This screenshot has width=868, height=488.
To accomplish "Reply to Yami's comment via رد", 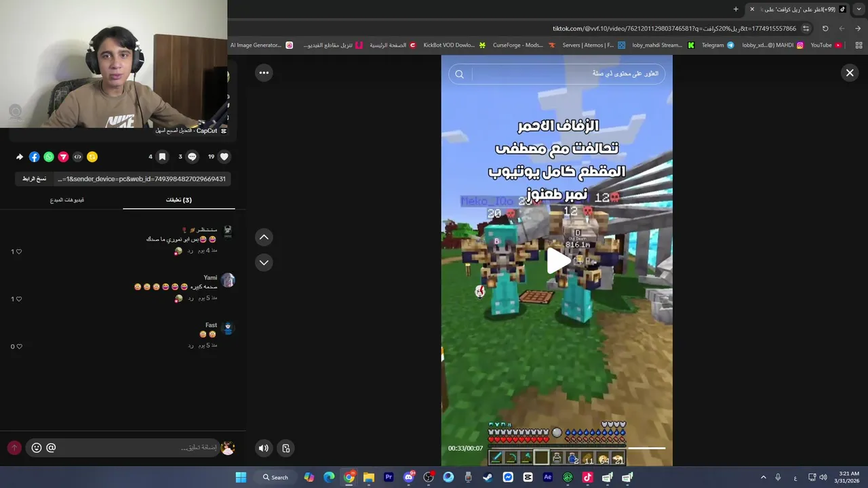I will [x=191, y=298].
